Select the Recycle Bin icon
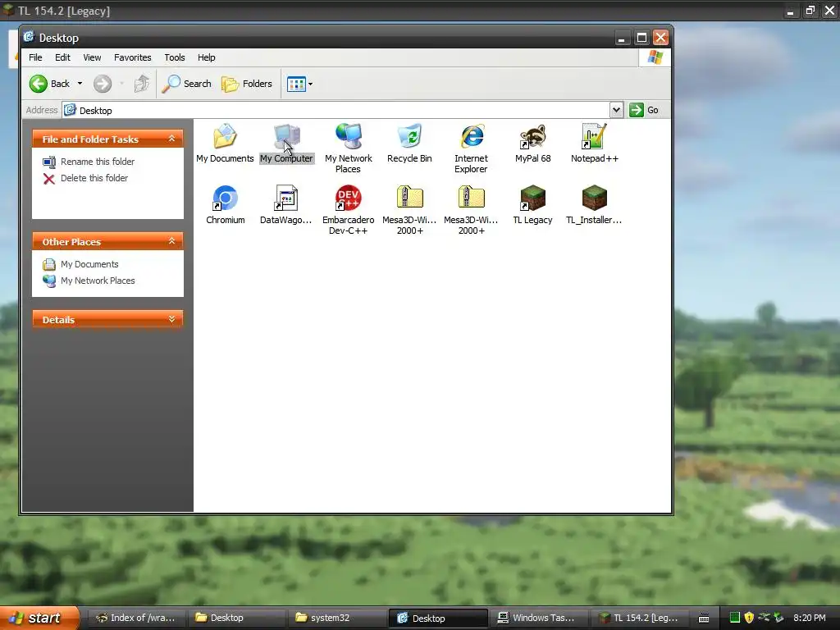 [410, 143]
